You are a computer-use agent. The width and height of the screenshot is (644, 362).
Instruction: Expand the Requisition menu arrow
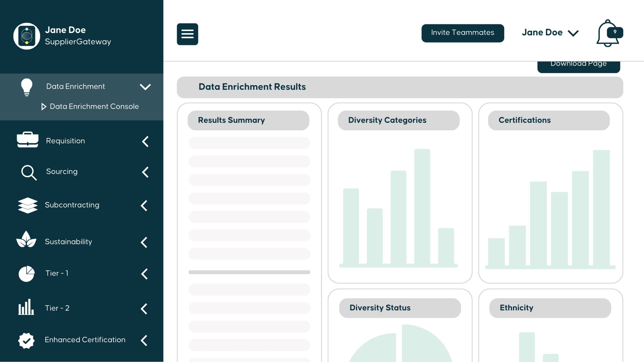145,141
